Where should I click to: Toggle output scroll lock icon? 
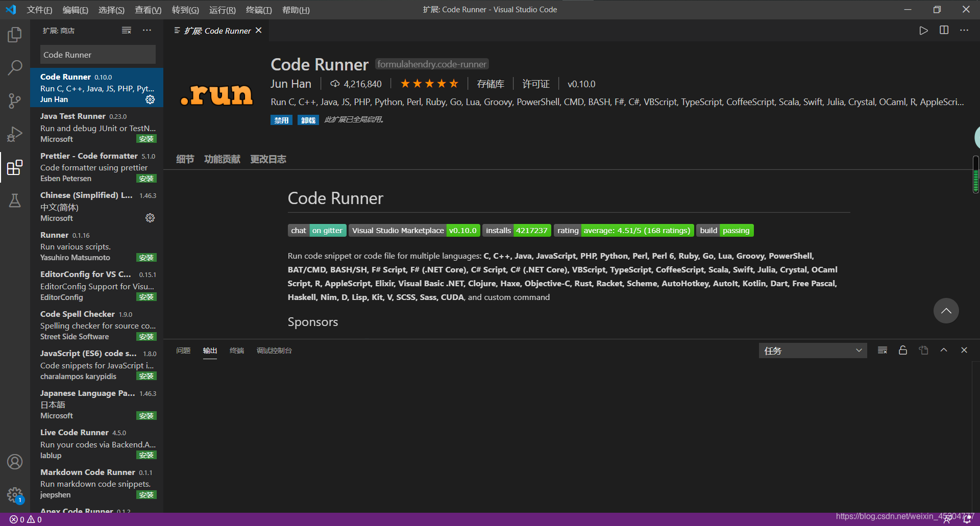[x=903, y=350]
